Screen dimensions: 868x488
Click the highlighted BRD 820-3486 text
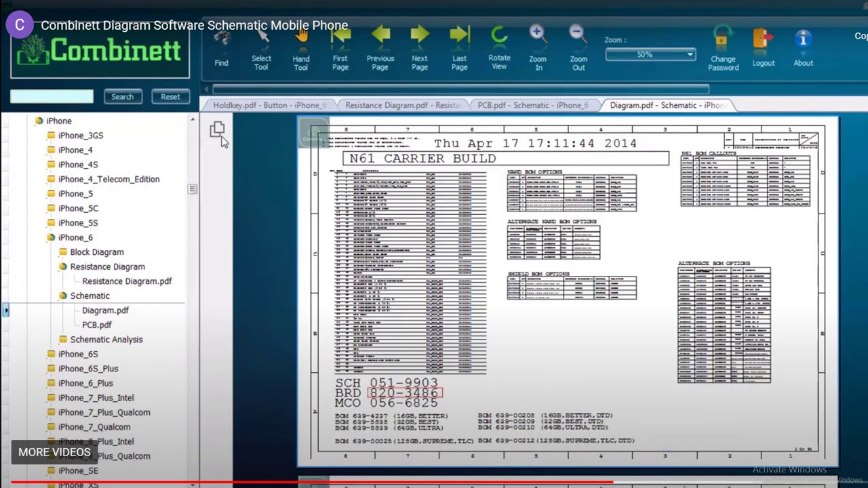point(405,393)
